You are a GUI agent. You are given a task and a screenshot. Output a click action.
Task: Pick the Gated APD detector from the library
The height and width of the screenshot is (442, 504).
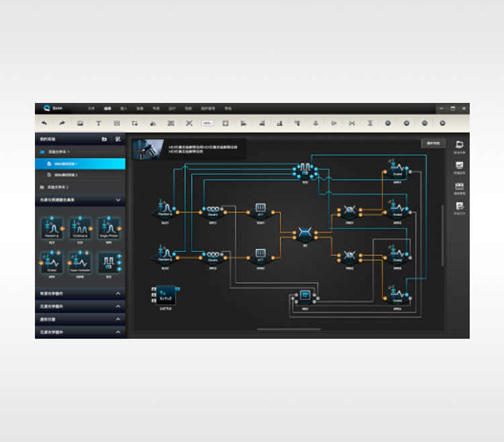pyautogui.click(x=52, y=262)
